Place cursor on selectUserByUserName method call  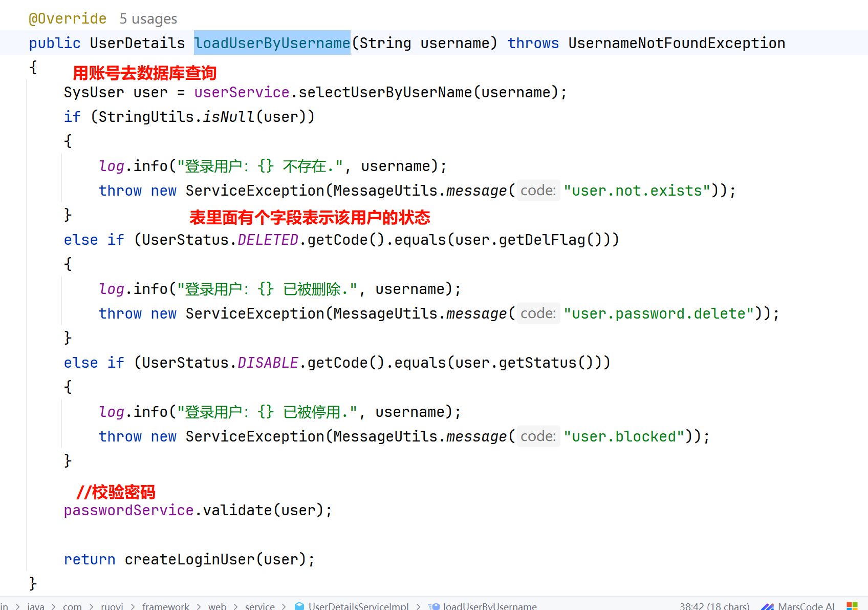click(x=385, y=92)
